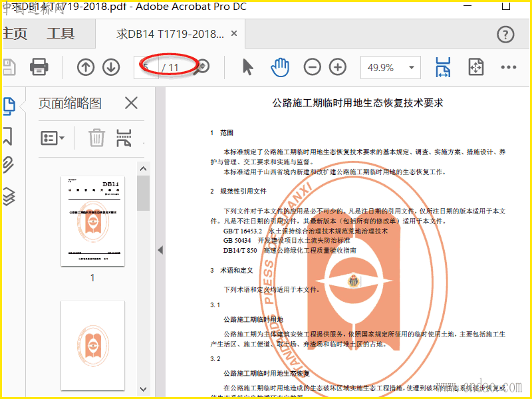The height and width of the screenshot is (399, 532).
Task: Click the thumbnail panel scrollbar handle
Action: (x=143, y=193)
